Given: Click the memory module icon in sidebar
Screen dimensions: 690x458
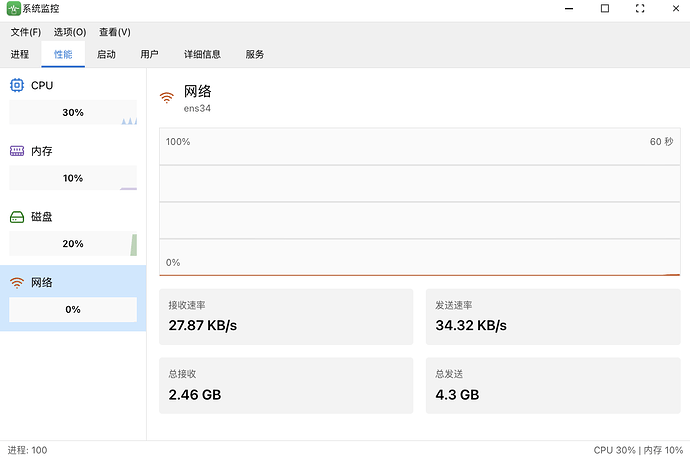Looking at the screenshot, I should point(17,151).
